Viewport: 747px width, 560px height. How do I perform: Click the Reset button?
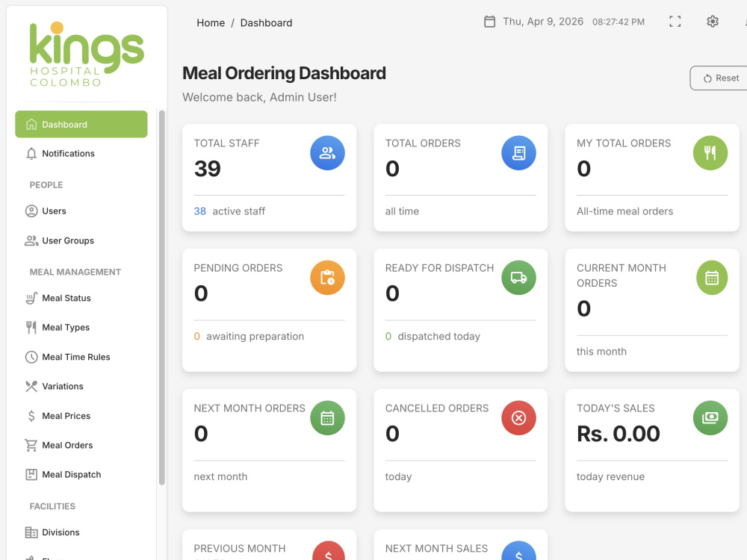[x=719, y=78]
